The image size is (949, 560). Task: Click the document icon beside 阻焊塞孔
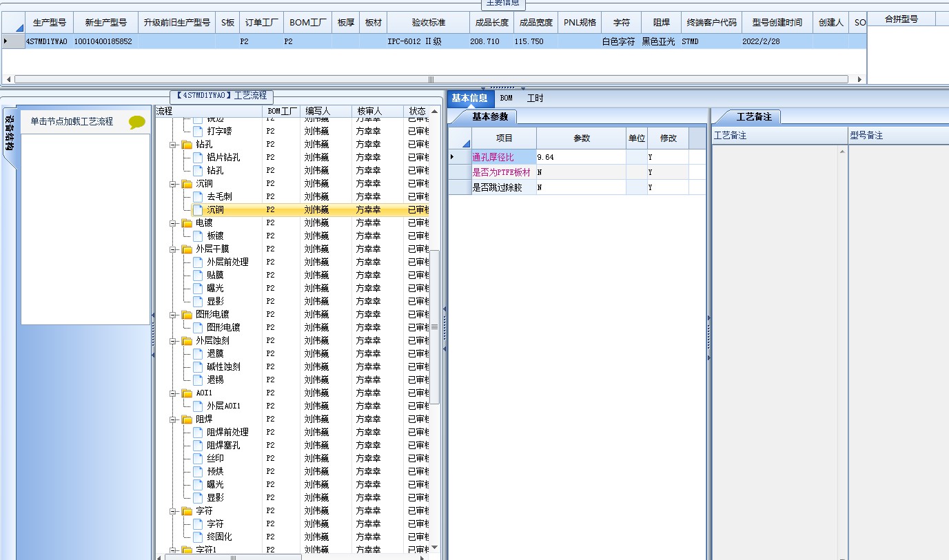click(198, 445)
